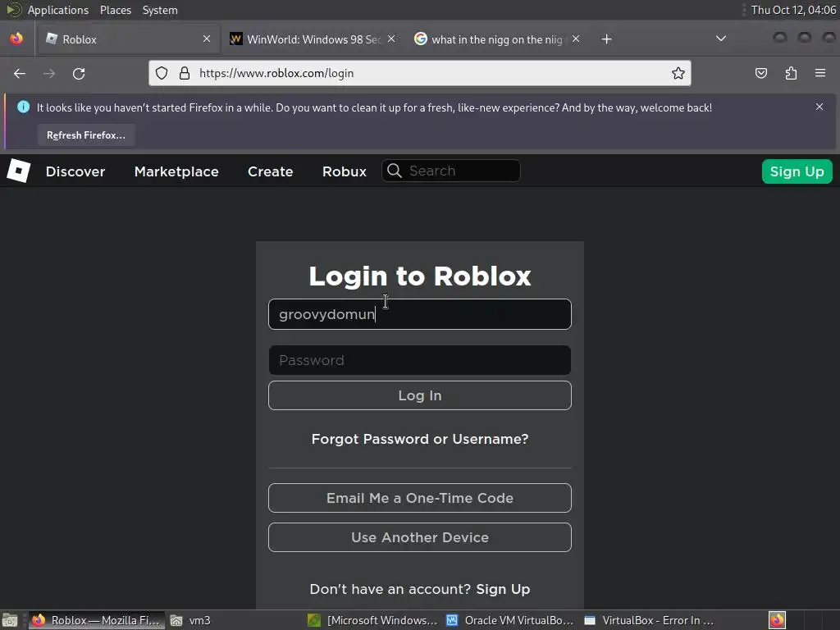Click the Applications menu logo icon

click(x=13, y=10)
